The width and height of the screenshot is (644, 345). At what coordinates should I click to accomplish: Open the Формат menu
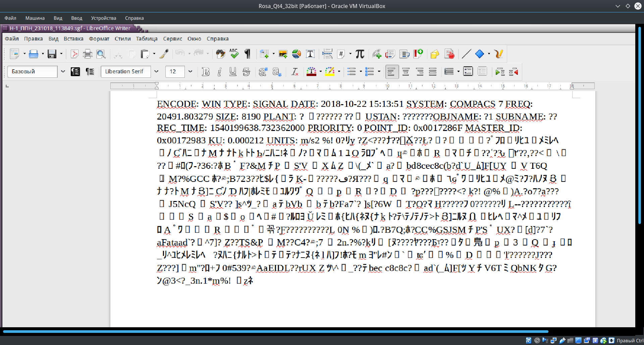[99, 39]
